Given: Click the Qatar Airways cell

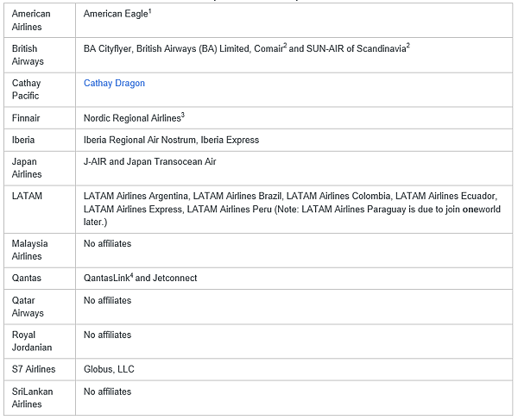Looking at the screenshot, I should point(40,307).
